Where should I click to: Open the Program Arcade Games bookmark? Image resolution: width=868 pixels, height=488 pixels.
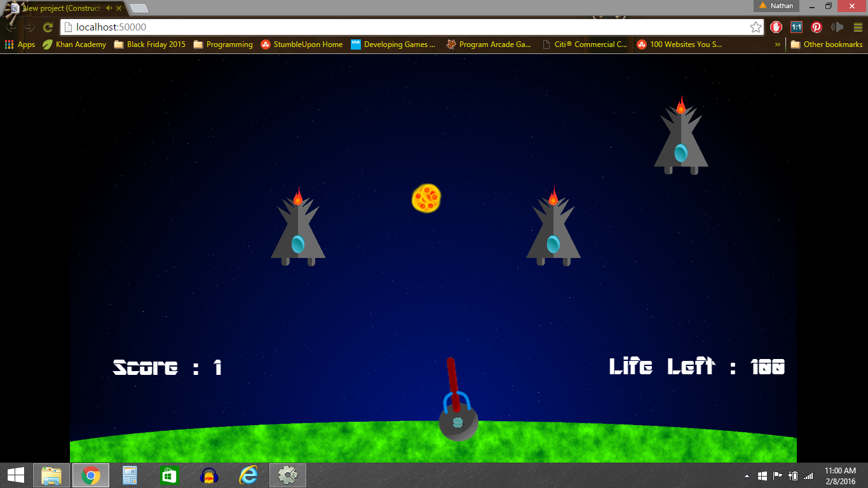[x=489, y=44]
